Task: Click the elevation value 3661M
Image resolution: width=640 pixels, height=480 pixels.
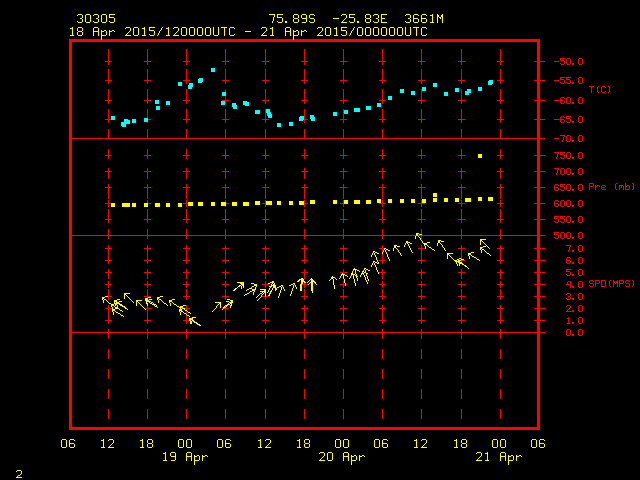Action: pyautogui.click(x=424, y=19)
